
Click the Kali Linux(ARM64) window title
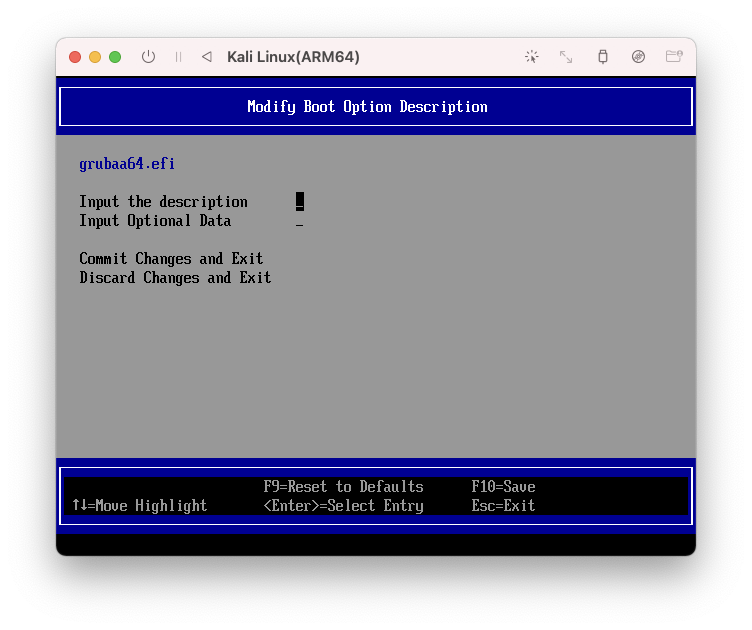pyautogui.click(x=293, y=57)
